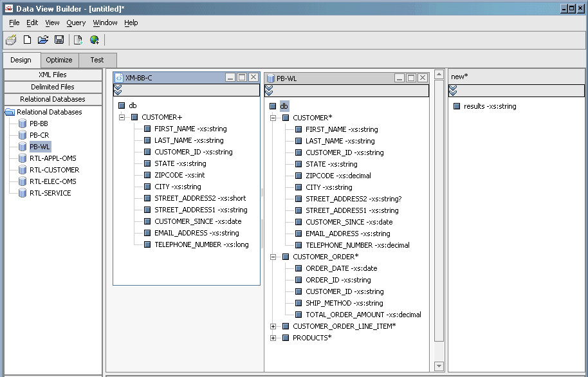
Task: Click the document with plus toolbar icon
Action: 78,40
